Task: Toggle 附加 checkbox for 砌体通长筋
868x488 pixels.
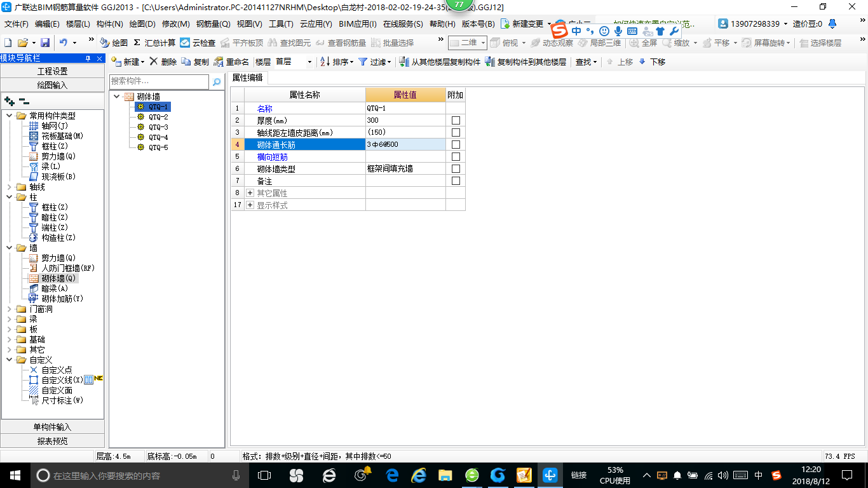Action: (456, 144)
